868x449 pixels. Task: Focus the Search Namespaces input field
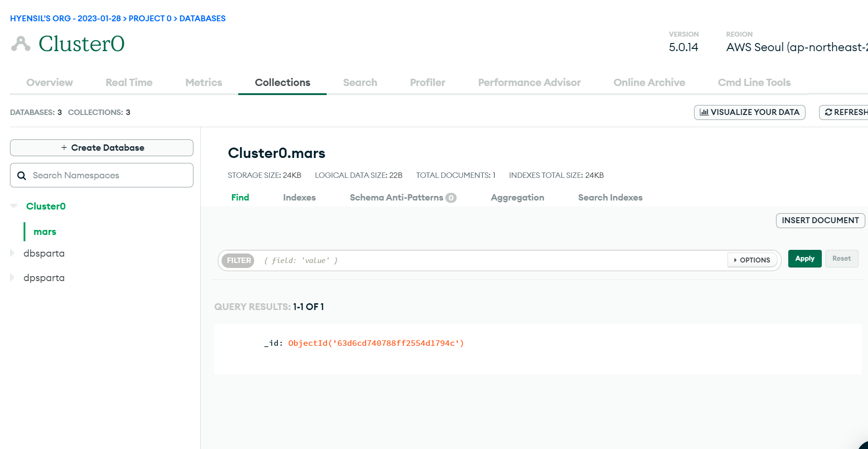(x=101, y=175)
